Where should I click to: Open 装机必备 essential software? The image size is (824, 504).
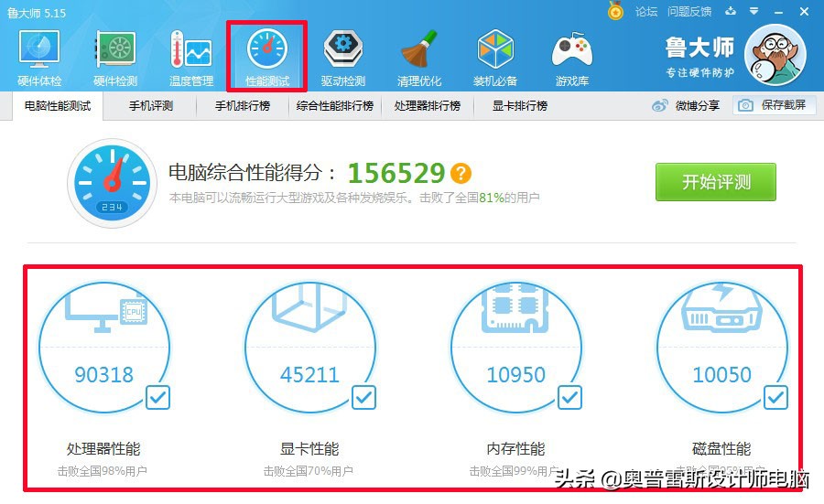coord(495,58)
